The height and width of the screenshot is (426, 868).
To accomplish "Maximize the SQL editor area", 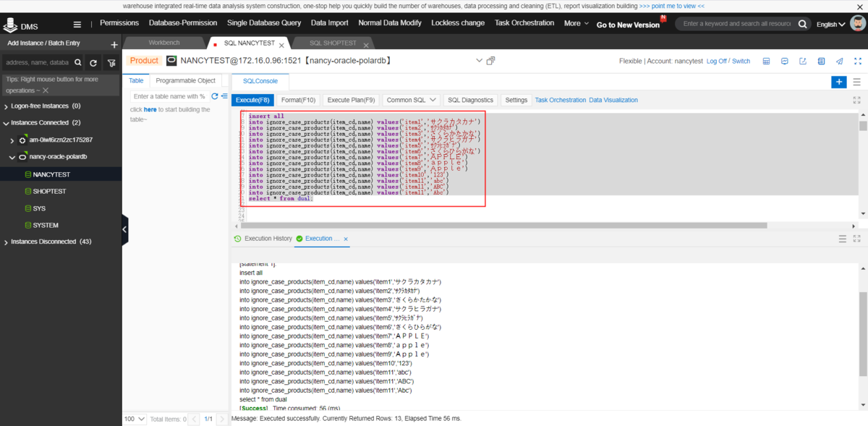I will (x=857, y=100).
